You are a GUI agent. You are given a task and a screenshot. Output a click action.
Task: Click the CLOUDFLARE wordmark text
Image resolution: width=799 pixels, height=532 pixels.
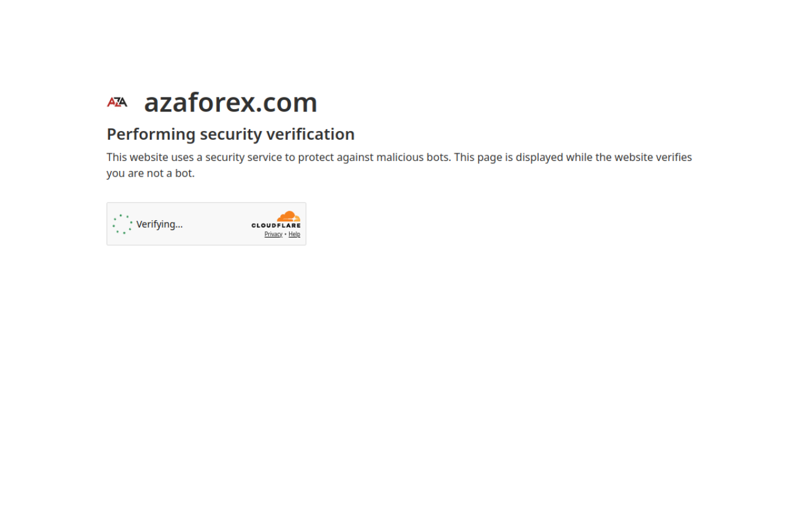click(x=276, y=226)
